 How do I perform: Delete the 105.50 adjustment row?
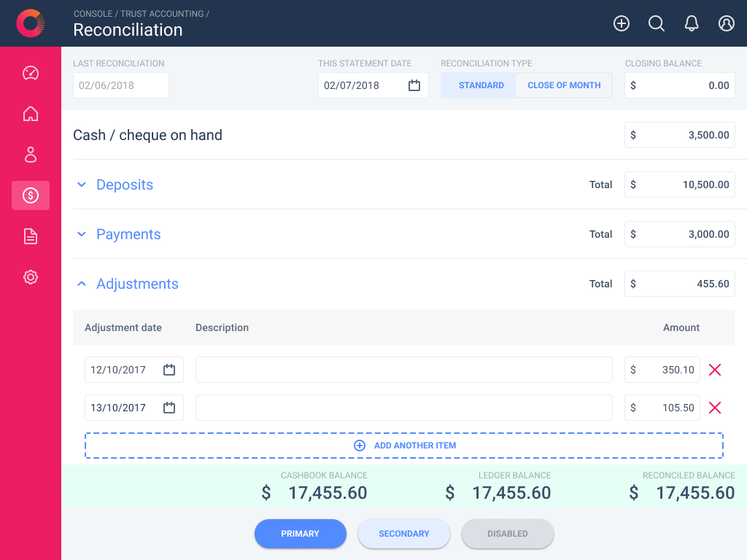715,408
